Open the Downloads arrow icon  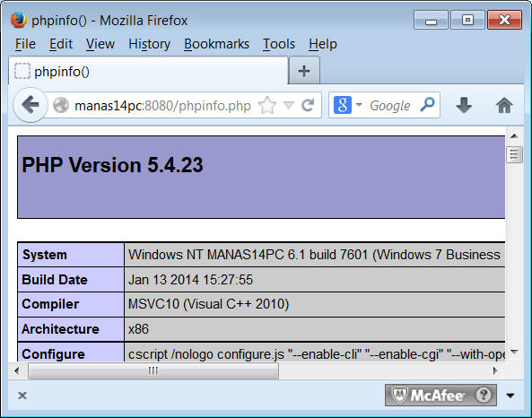[464, 105]
